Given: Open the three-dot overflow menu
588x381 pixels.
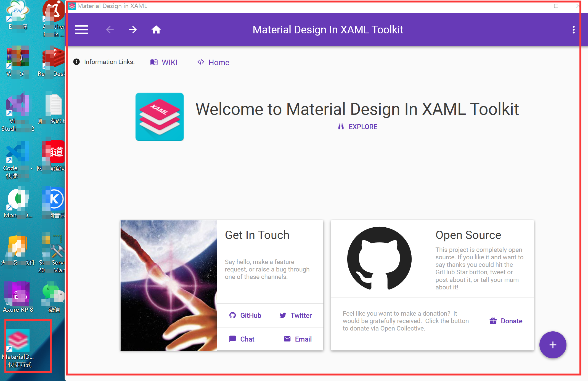Looking at the screenshot, I should (573, 30).
